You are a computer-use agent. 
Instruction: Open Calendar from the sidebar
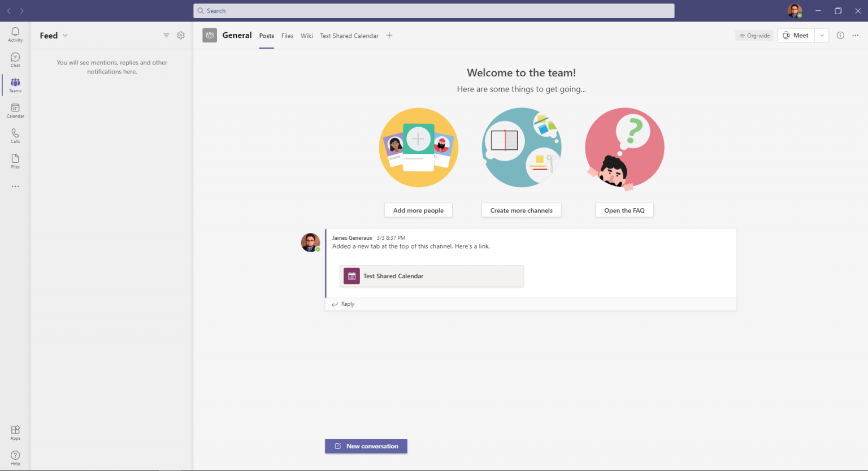click(x=15, y=111)
